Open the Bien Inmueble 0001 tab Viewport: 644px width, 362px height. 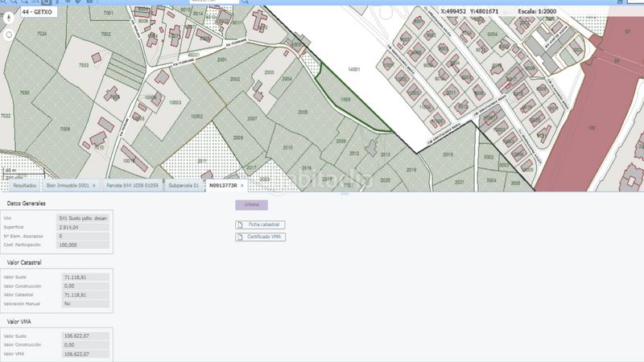tap(67, 185)
